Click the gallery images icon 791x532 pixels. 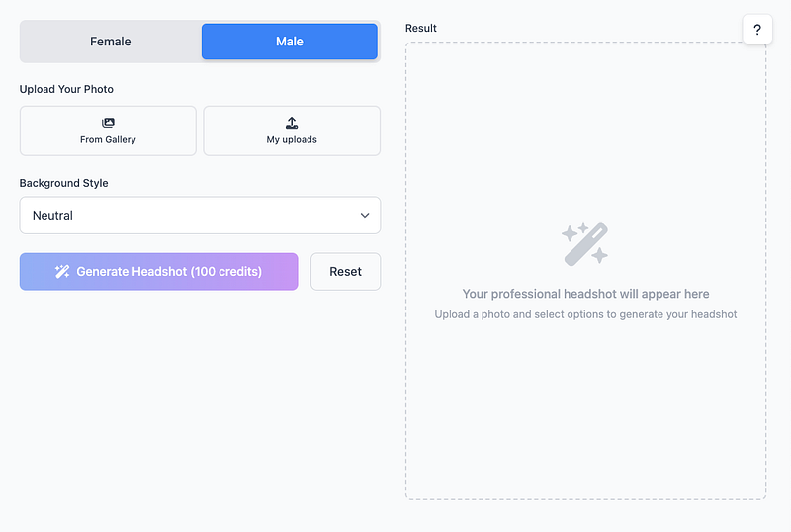coord(108,123)
